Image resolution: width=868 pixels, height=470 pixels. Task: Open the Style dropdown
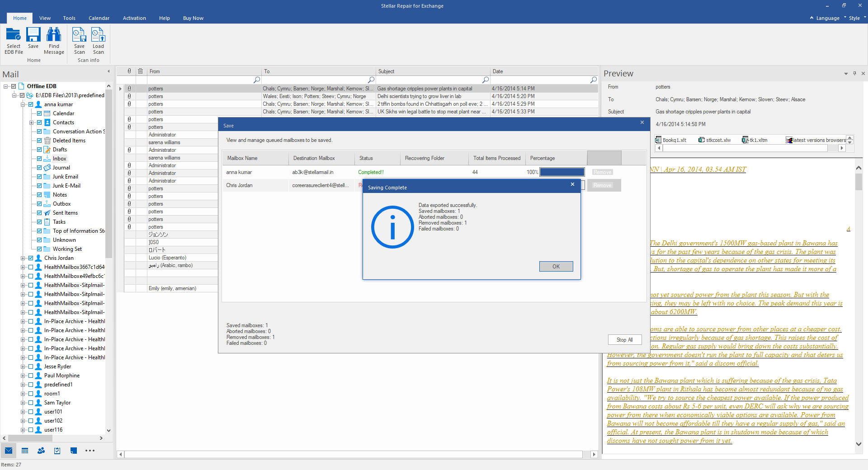point(857,18)
